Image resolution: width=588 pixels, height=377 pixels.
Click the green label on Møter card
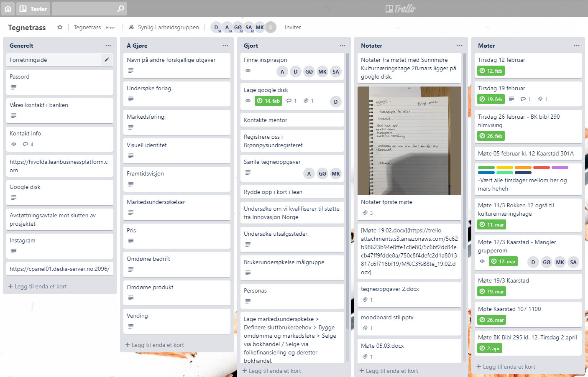pyautogui.click(x=486, y=168)
